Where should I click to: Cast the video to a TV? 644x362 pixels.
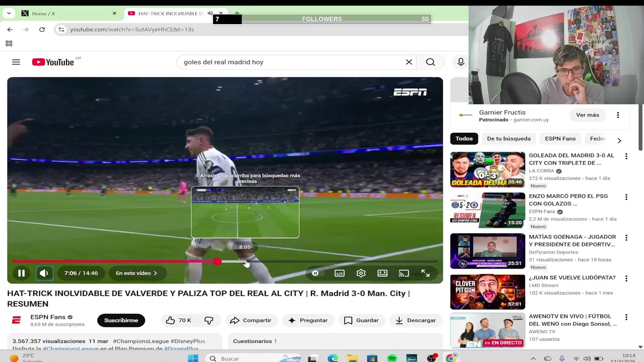pyautogui.click(x=404, y=273)
